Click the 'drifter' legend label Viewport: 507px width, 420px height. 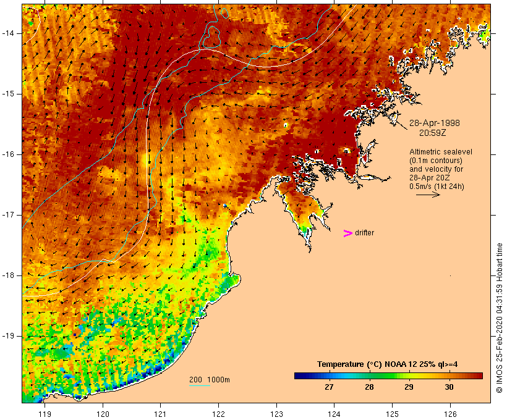[x=364, y=233]
